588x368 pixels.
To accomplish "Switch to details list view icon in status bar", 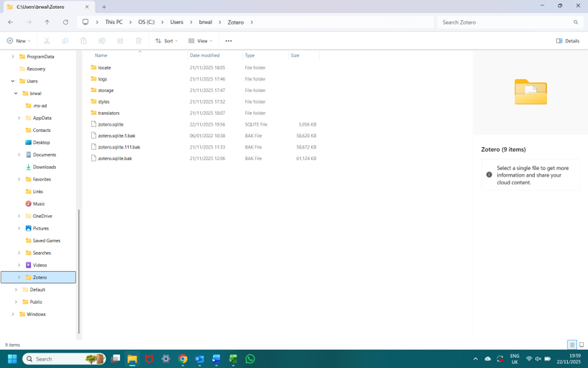I will (572, 344).
